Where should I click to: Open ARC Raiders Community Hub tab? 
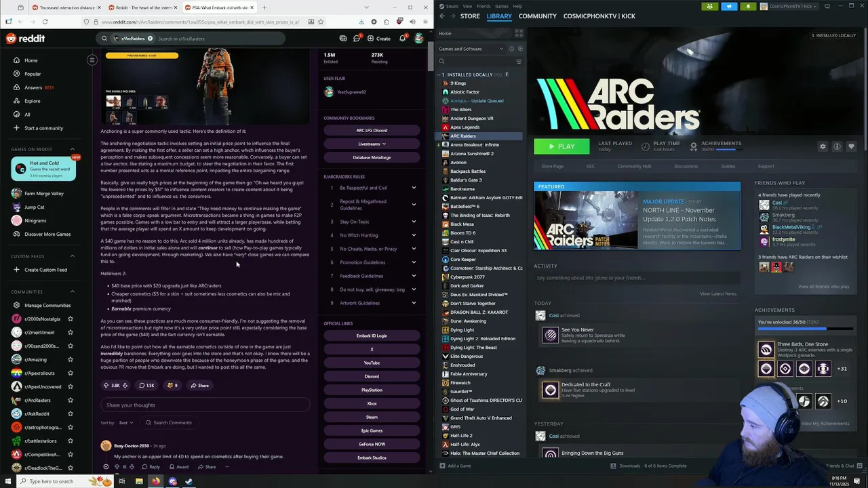coord(634,166)
